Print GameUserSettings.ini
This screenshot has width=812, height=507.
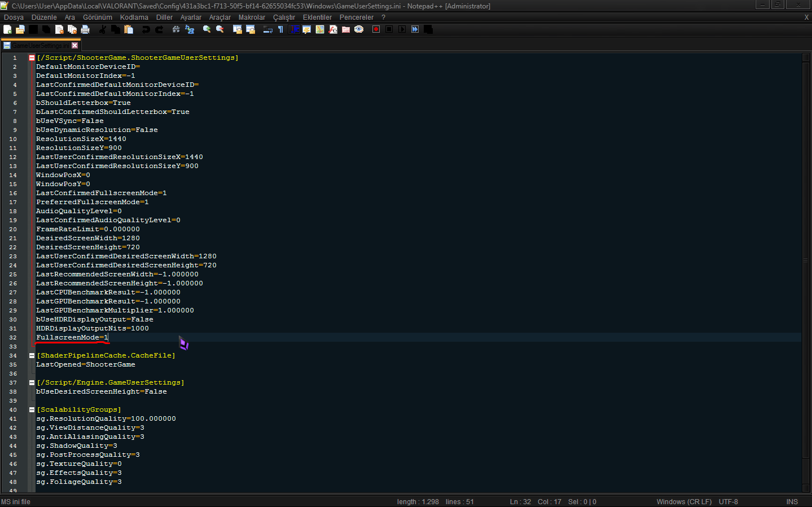pos(86,29)
